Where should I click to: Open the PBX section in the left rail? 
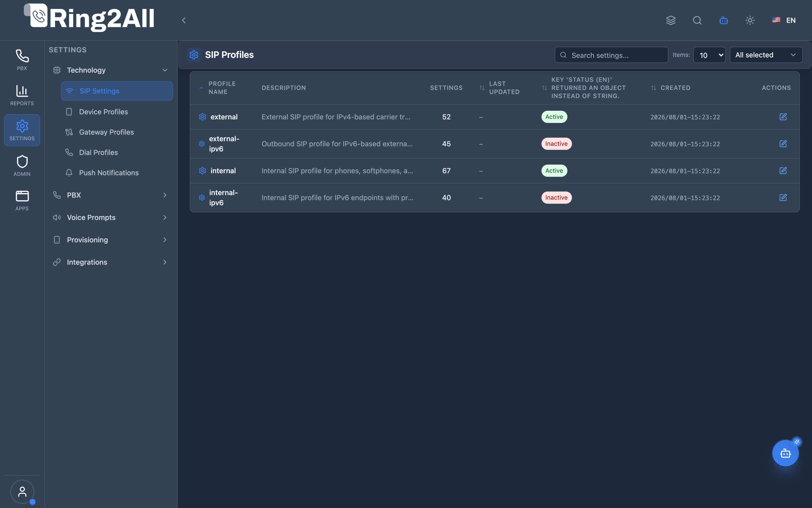pos(22,60)
